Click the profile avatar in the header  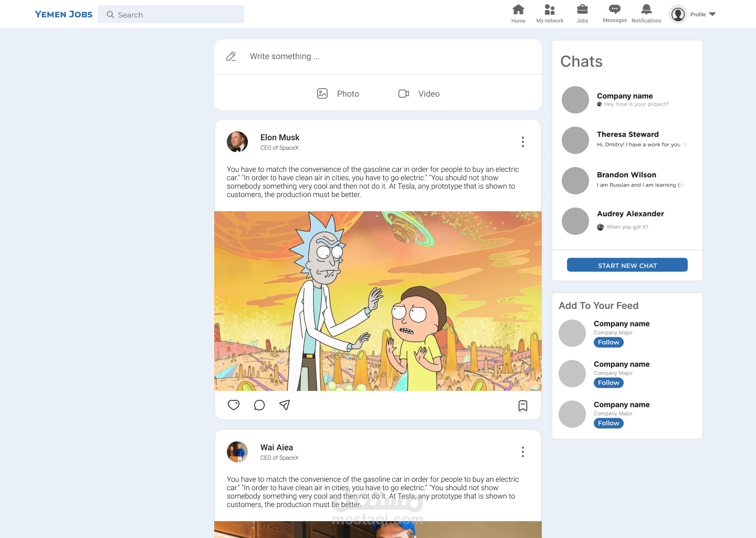pyautogui.click(x=678, y=14)
